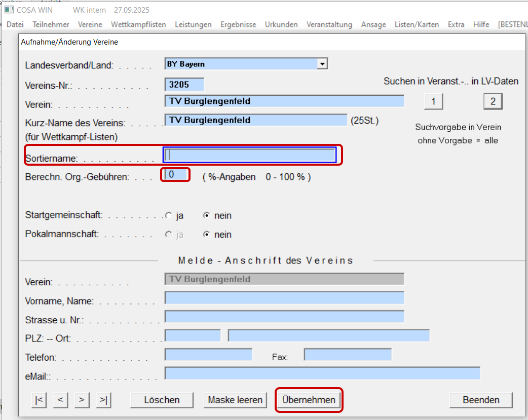The image size is (528, 420).
Task: Go to previous club record
Action: pyautogui.click(x=60, y=400)
